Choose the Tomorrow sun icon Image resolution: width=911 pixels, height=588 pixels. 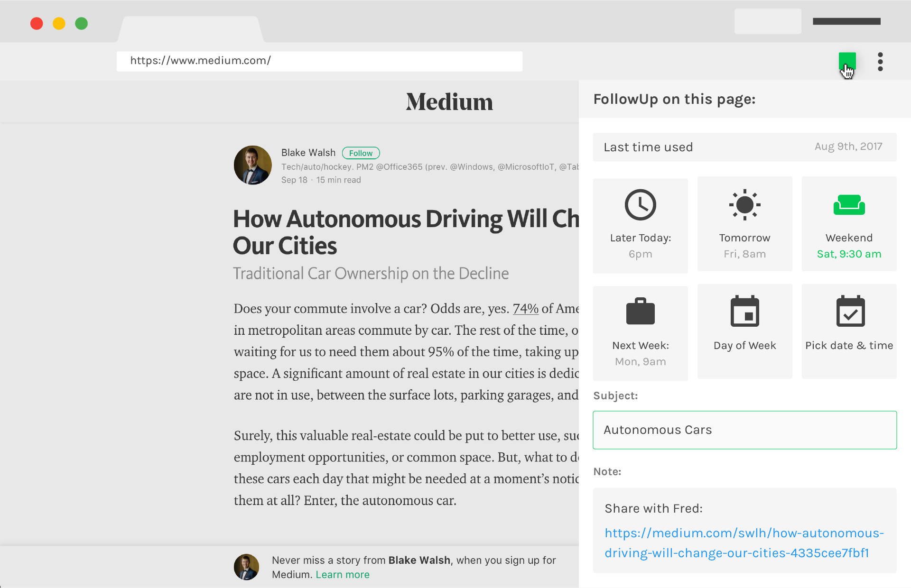[x=744, y=205]
